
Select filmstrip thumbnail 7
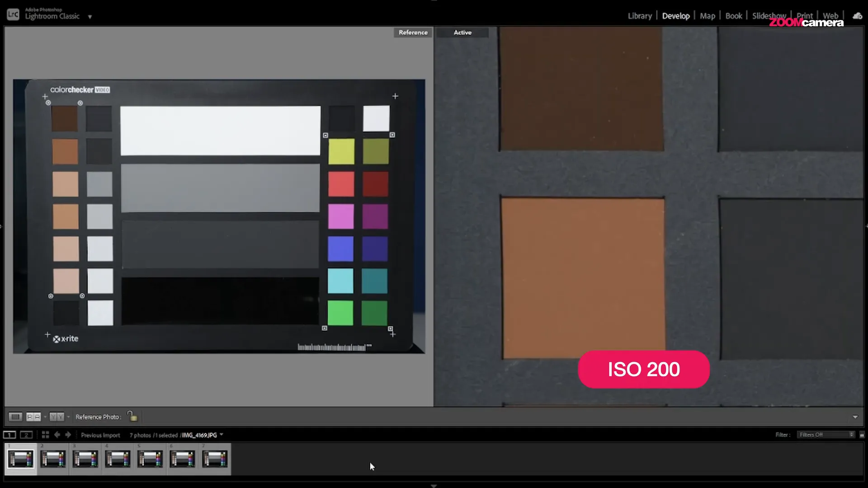coord(215,459)
